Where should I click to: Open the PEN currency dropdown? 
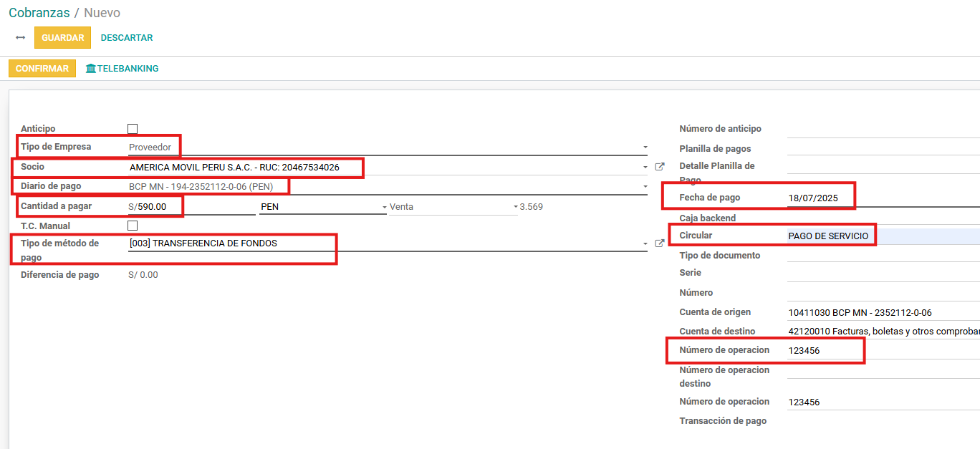coord(384,207)
